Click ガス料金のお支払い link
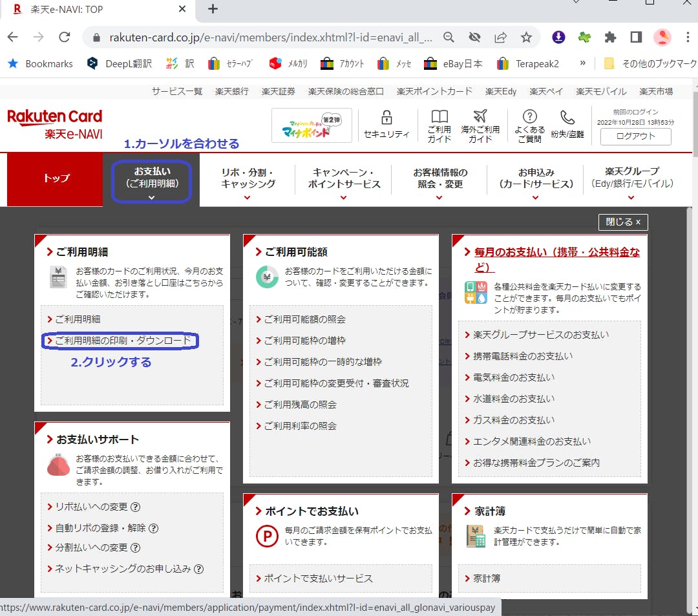This screenshot has width=698, height=616. tap(514, 420)
